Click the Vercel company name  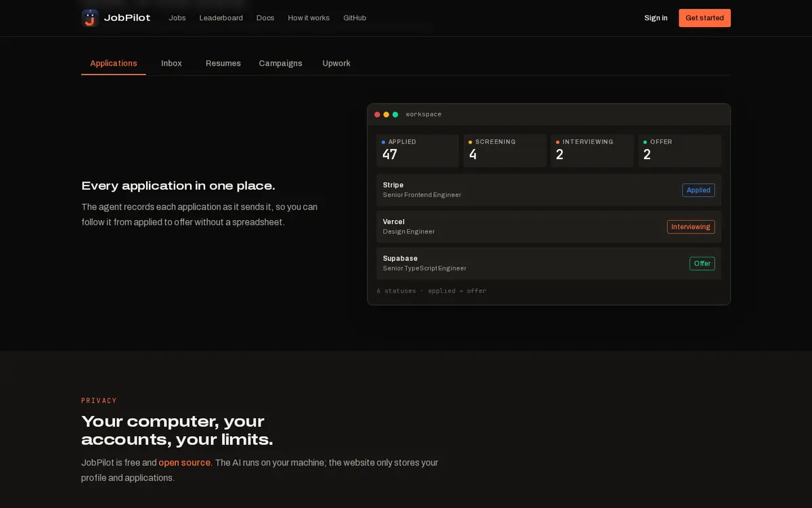[x=394, y=221]
